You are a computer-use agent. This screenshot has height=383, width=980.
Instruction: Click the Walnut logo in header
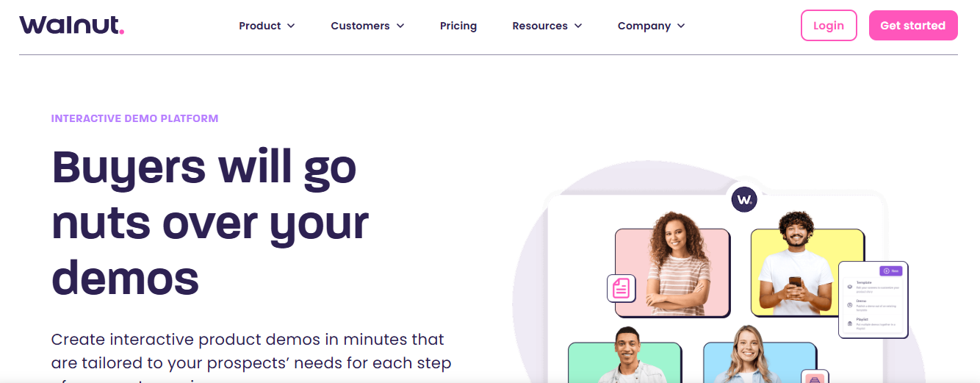(x=72, y=25)
